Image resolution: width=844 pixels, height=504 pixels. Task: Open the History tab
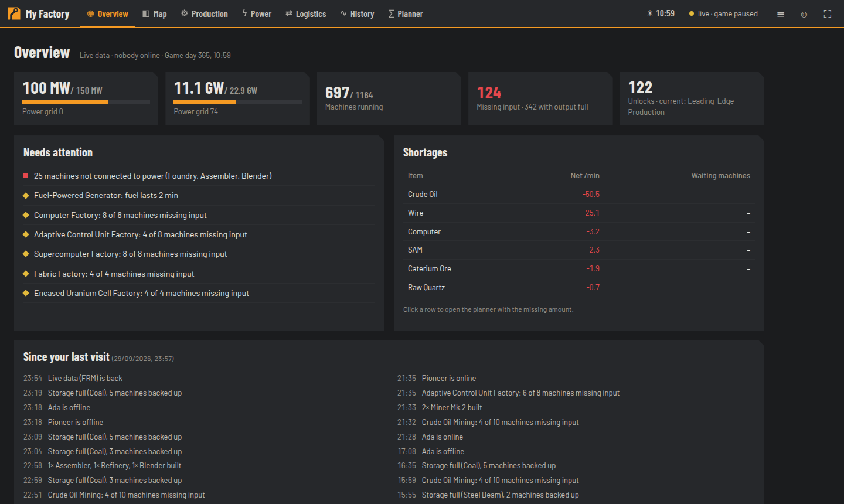tap(358, 14)
